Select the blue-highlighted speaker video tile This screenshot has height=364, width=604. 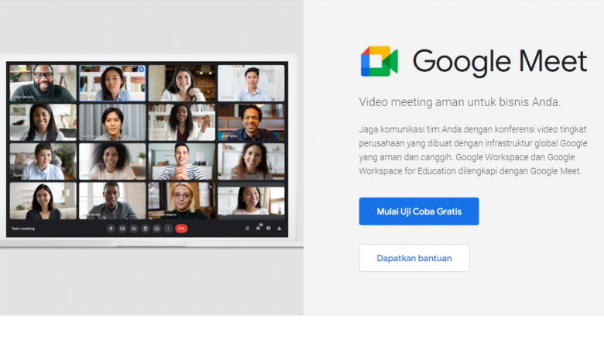tap(112, 83)
